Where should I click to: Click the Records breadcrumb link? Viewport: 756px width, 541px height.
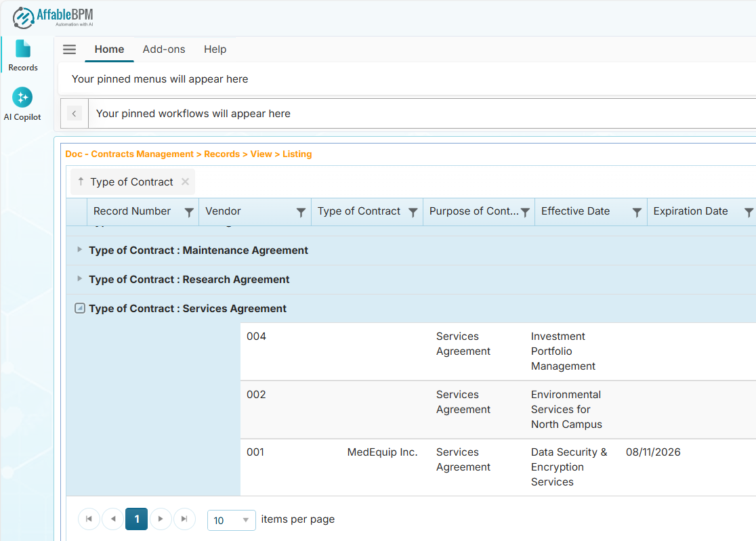coord(222,154)
